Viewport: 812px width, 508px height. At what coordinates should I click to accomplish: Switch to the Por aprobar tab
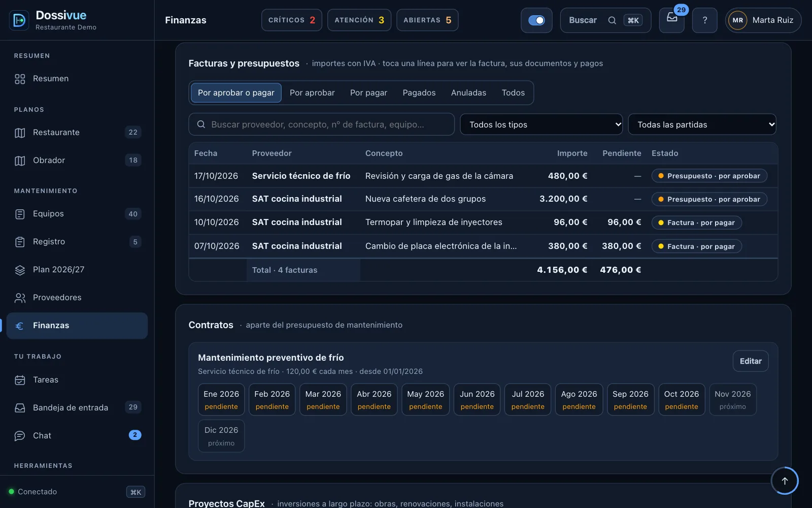point(312,93)
